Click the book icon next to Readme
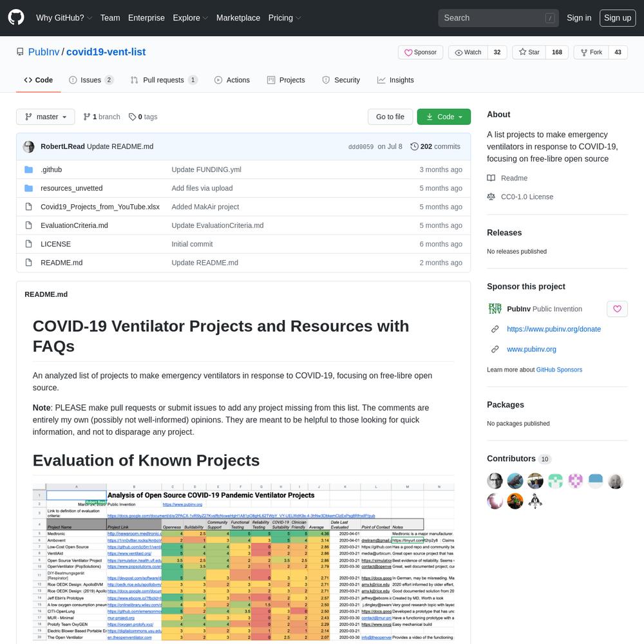Viewport: 644px width, 644px height. 491,178
